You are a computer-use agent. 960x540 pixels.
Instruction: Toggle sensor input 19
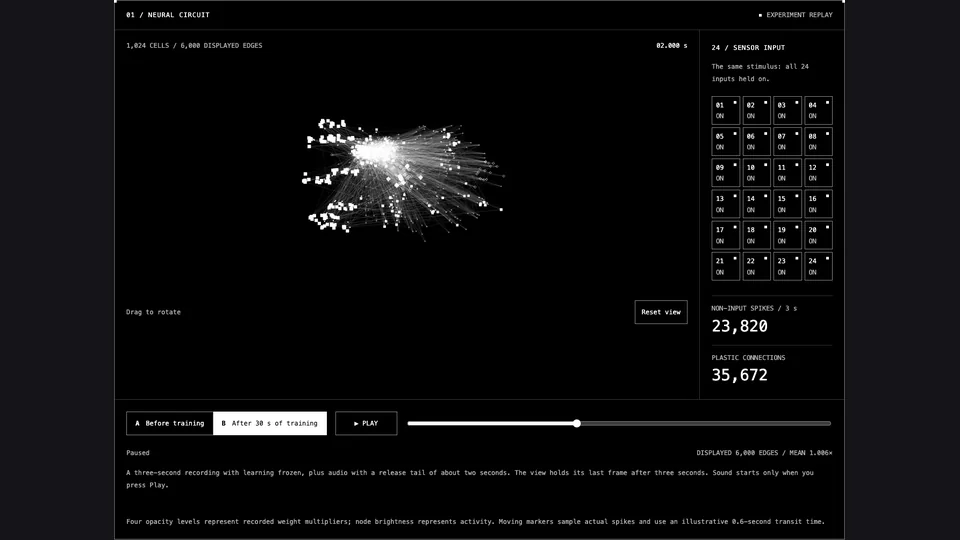(787, 235)
